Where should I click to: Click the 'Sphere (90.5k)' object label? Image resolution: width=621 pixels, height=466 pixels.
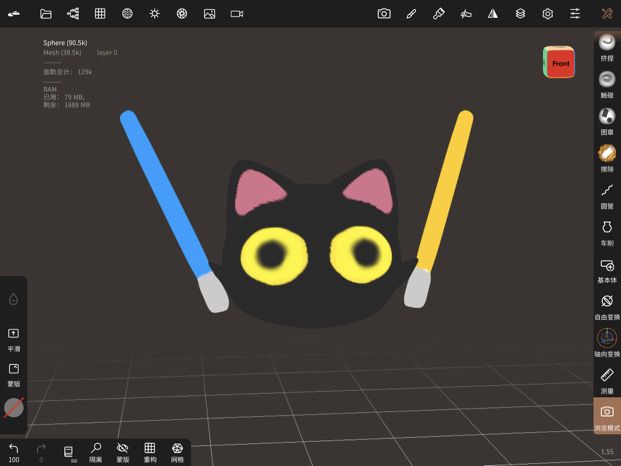click(x=65, y=43)
